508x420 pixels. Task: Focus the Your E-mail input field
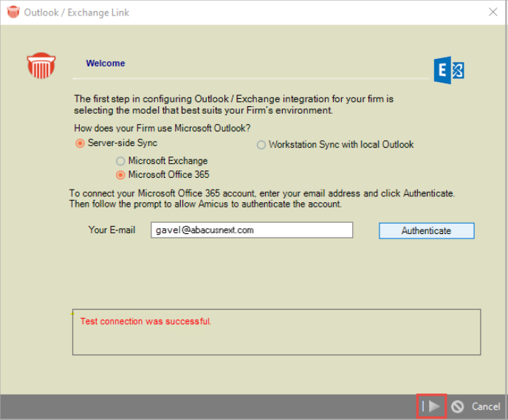tap(252, 230)
